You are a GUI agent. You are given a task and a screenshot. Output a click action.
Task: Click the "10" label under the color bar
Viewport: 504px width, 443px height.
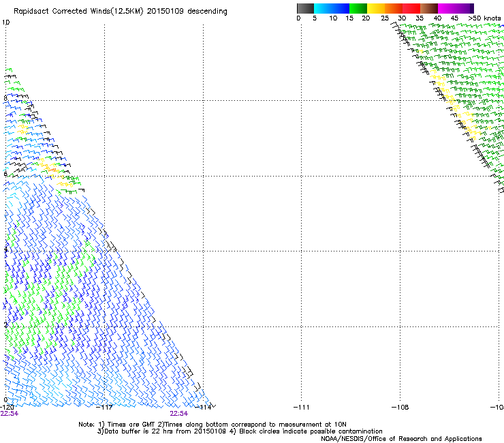point(333,18)
